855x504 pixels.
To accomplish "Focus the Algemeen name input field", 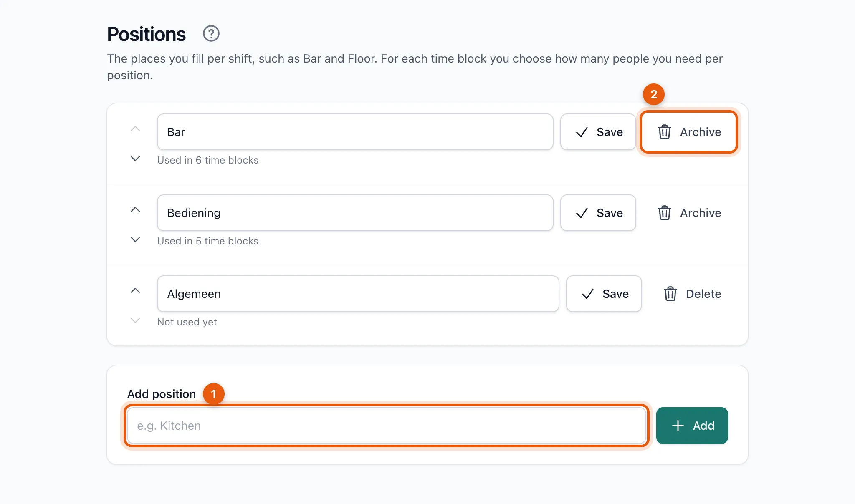I will [358, 294].
